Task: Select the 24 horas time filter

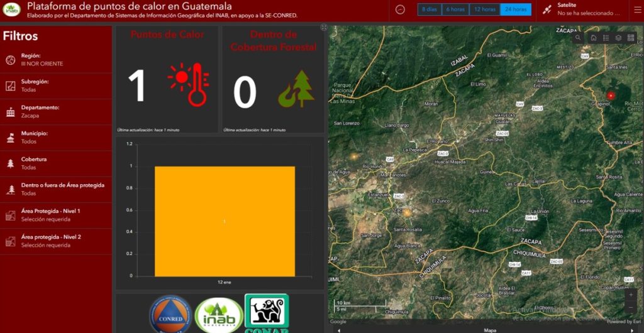Action: 516,9
